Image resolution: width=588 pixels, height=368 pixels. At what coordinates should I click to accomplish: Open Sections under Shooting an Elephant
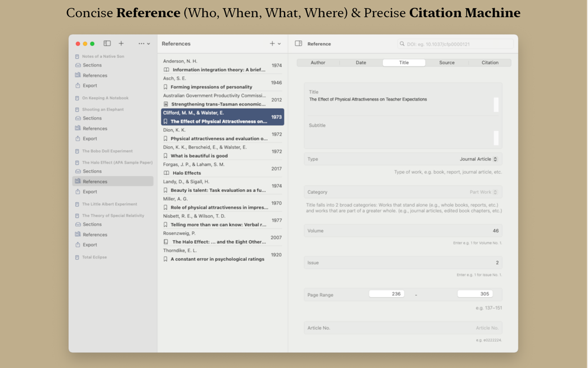92,118
